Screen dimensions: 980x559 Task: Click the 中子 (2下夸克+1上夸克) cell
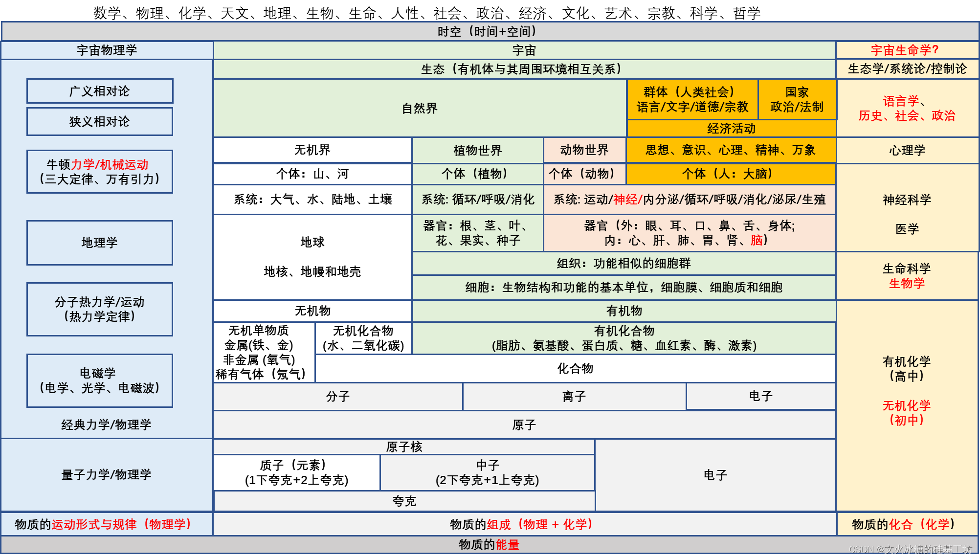click(488, 472)
